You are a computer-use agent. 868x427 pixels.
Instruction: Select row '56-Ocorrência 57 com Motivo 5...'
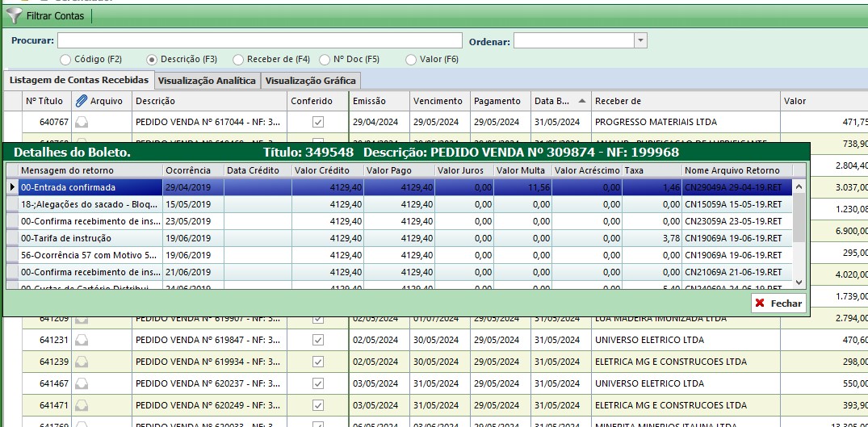[400, 256]
